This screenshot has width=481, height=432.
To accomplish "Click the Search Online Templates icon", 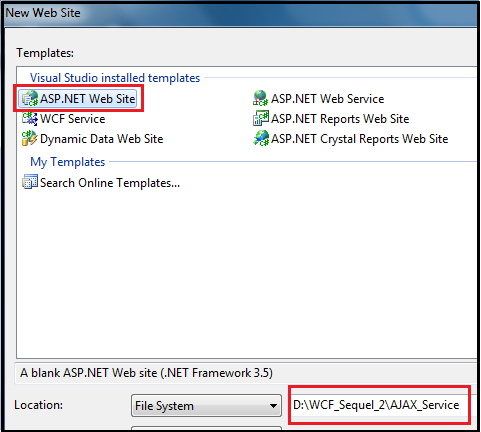I will [x=30, y=182].
